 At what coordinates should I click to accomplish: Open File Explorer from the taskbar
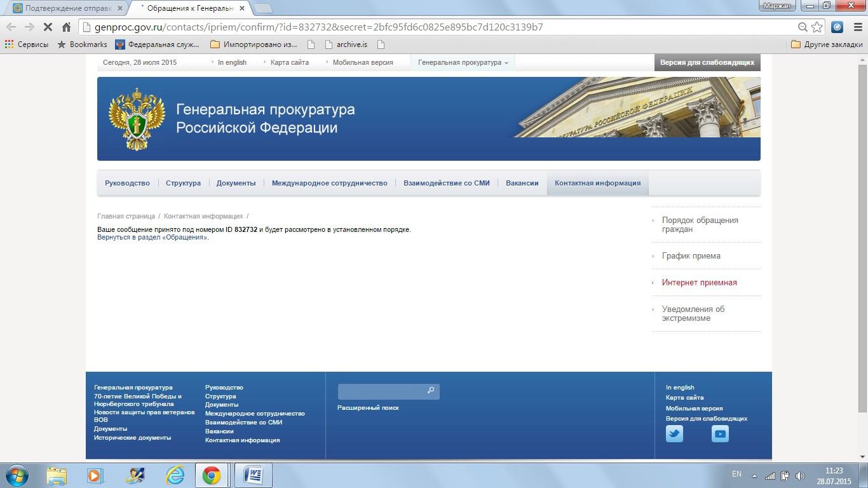point(57,475)
